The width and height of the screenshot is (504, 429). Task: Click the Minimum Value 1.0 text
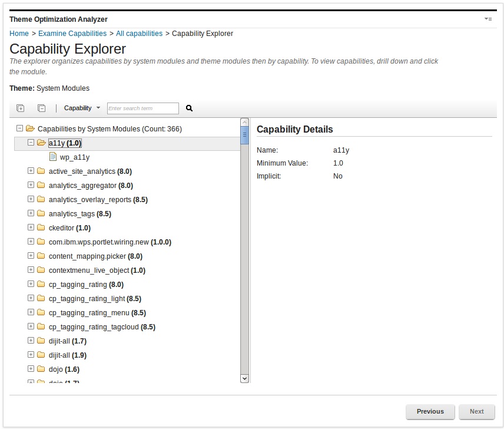[x=338, y=163]
